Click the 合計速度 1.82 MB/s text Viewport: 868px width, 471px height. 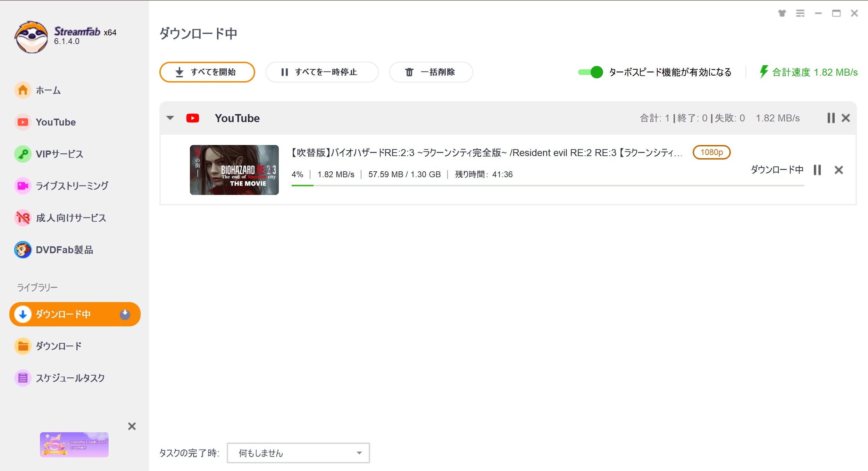click(815, 72)
